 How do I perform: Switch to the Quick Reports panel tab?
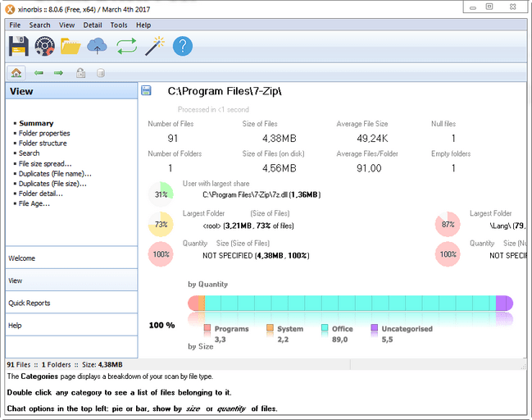pyautogui.click(x=71, y=303)
